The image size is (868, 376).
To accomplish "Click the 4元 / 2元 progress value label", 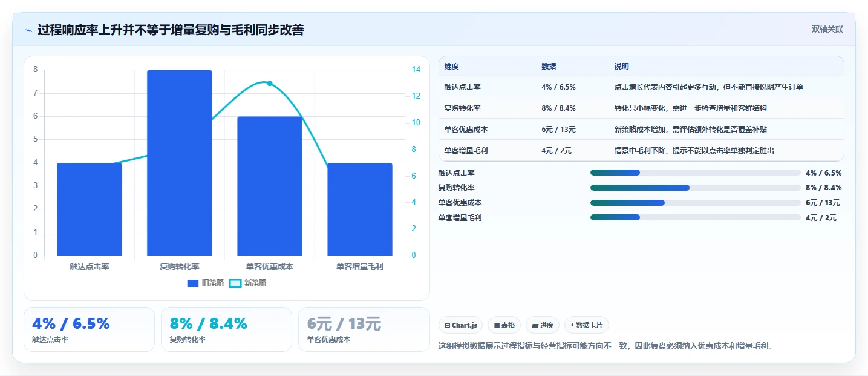I will click(821, 218).
